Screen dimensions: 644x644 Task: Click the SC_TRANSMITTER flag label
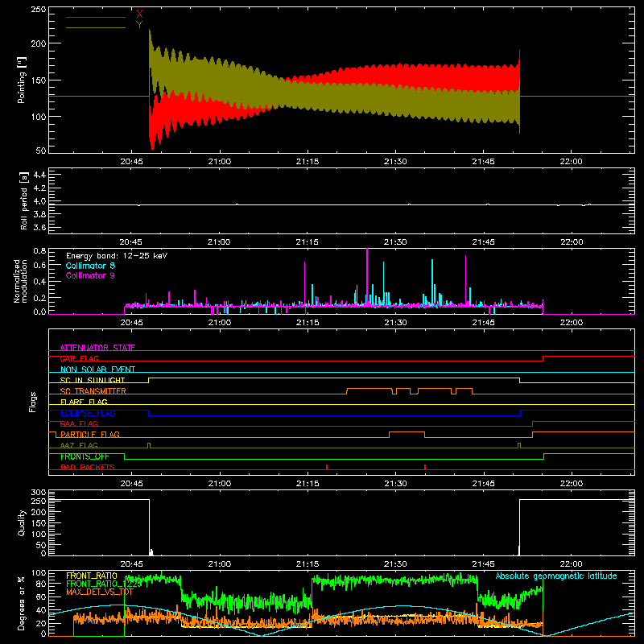93,391
